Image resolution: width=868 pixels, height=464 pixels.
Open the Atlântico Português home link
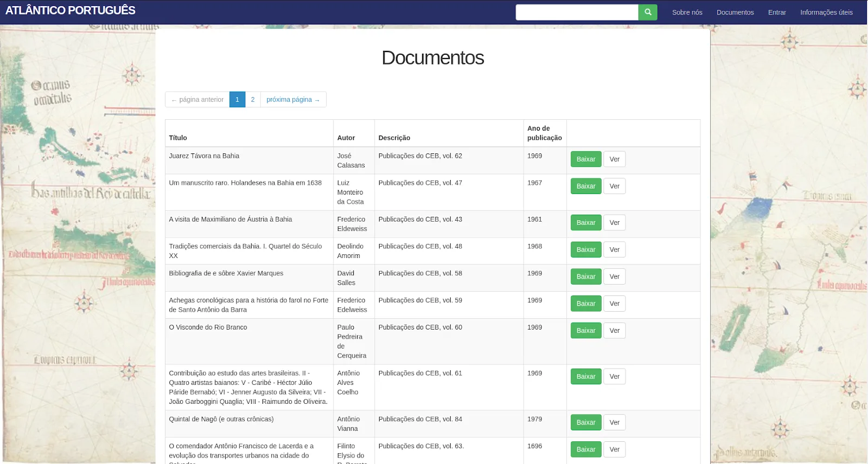[71, 10]
